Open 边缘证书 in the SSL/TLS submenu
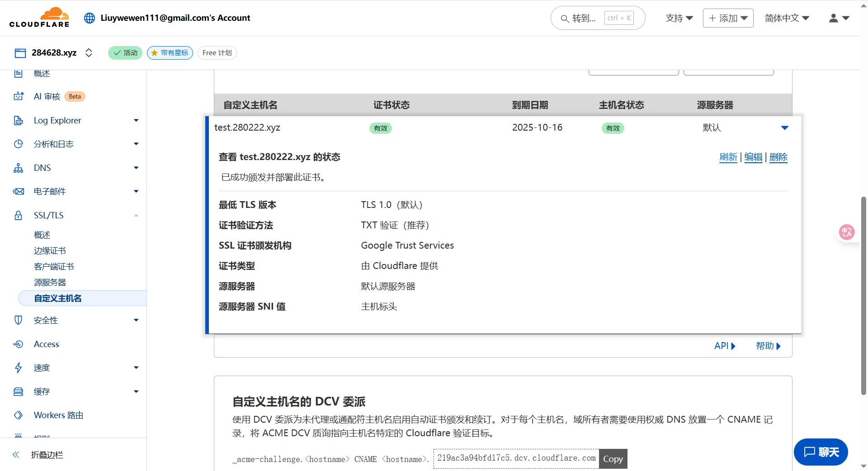This screenshot has height=471, width=868. click(x=50, y=251)
